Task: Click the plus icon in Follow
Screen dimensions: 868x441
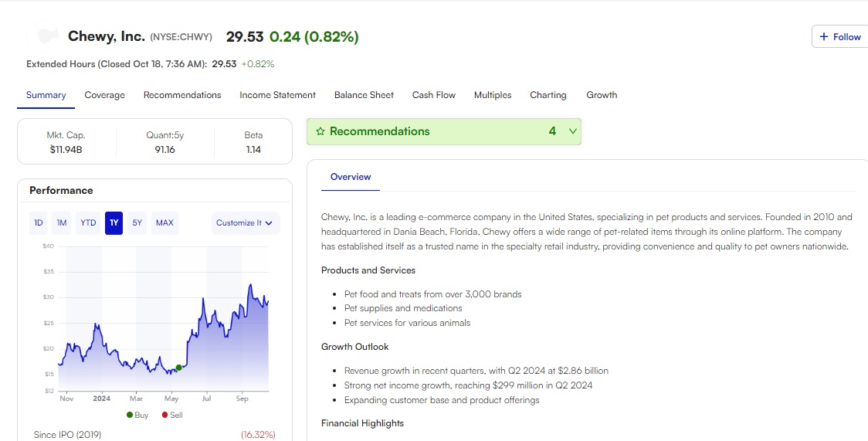Action: (x=824, y=36)
